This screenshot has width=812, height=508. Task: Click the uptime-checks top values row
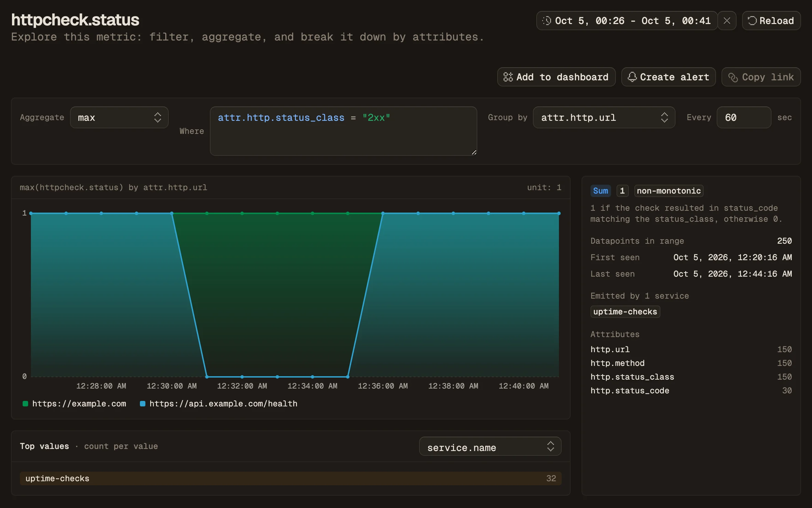[x=291, y=478]
